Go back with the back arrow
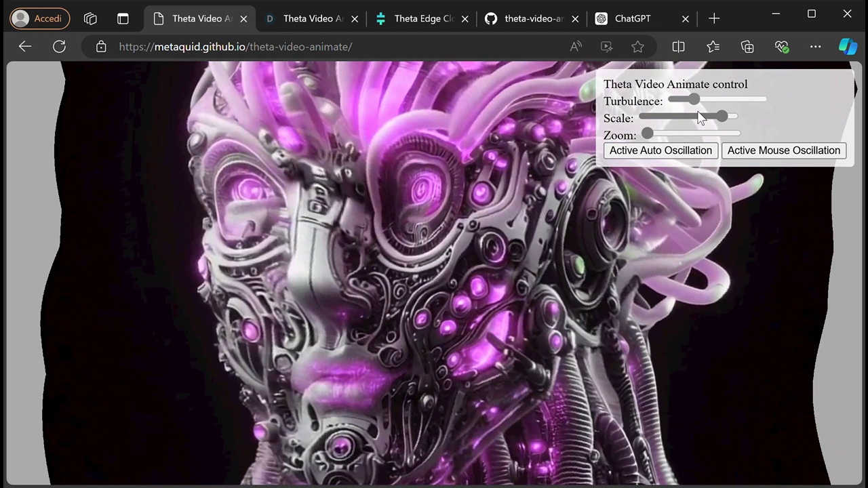The height and width of the screenshot is (488, 868). [25, 46]
